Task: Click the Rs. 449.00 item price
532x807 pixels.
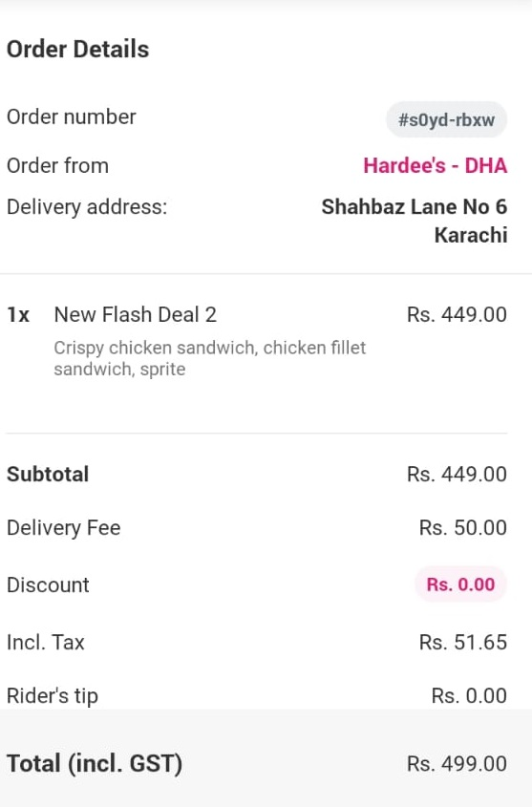Action: tap(457, 314)
